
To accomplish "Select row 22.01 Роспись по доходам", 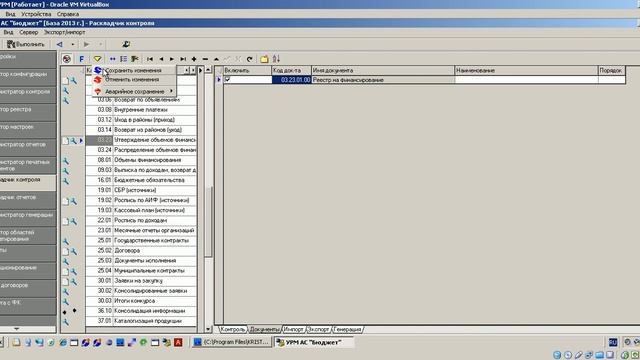I will click(x=141, y=220).
